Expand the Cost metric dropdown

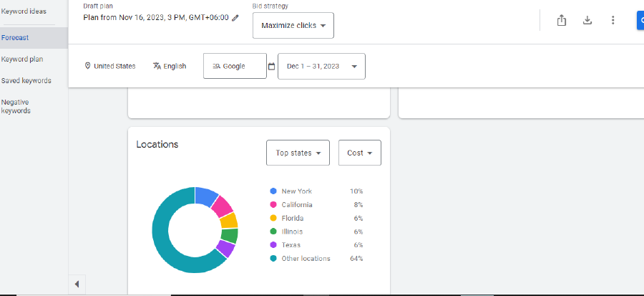(360, 153)
